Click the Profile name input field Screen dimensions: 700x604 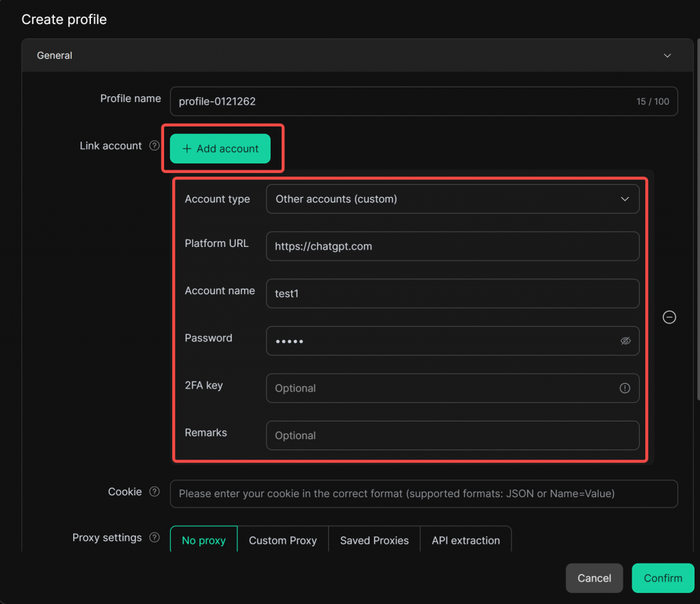point(403,101)
